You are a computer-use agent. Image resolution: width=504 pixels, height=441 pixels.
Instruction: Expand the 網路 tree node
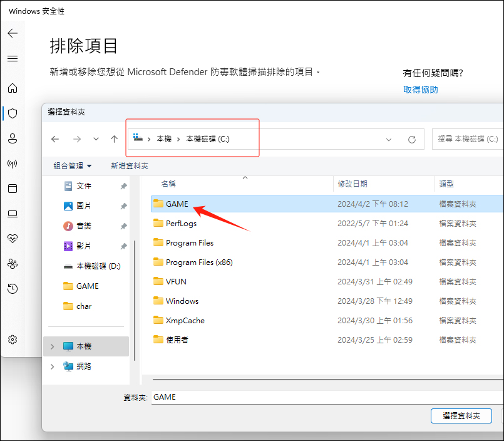pos(53,366)
